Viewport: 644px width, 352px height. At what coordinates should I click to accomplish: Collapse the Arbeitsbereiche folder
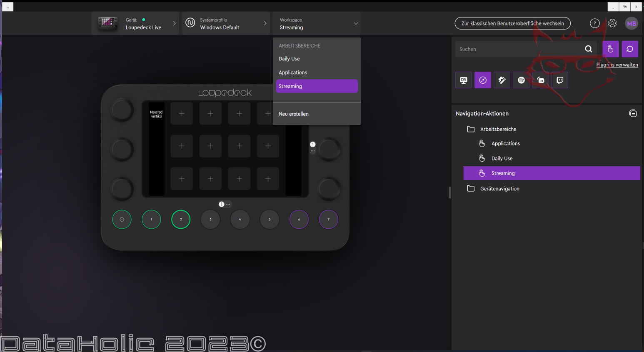click(x=471, y=129)
